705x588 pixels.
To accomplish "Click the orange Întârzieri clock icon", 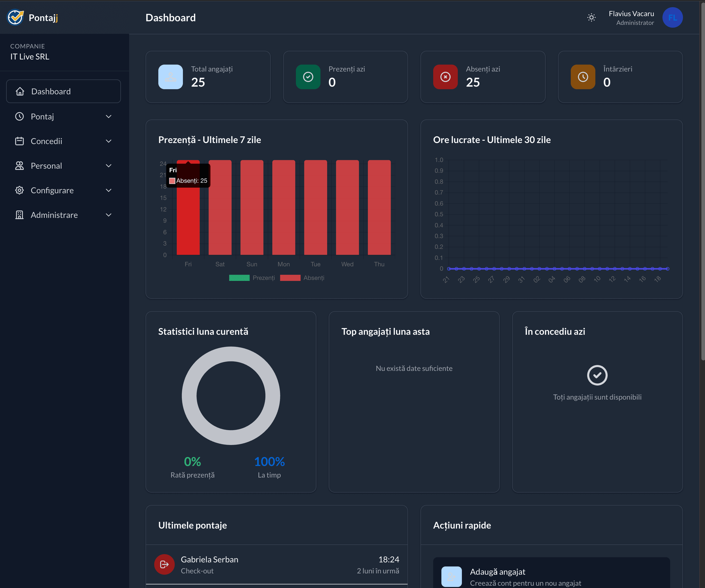I will (583, 77).
